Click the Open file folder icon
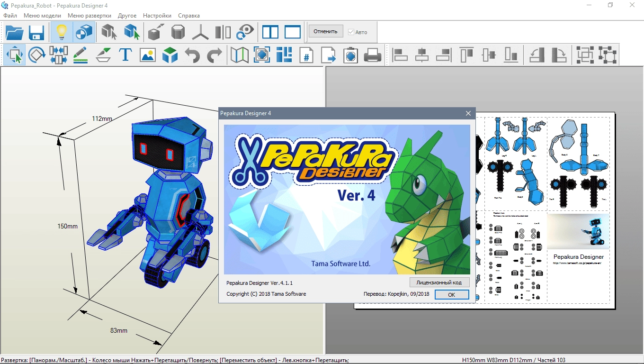The height and width of the screenshot is (364, 644). (x=15, y=32)
